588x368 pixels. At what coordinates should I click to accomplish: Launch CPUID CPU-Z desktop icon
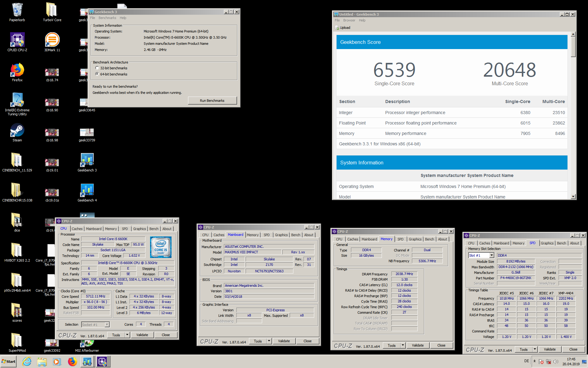[17, 42]
